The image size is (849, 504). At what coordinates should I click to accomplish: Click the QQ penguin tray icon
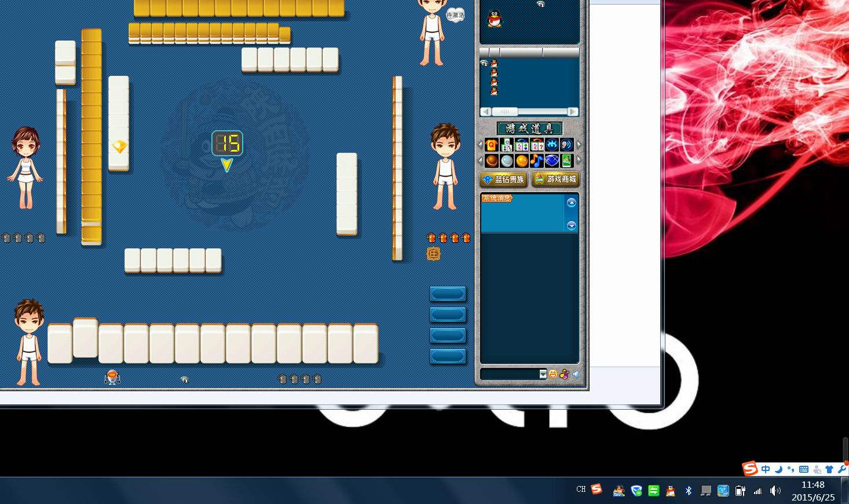(x=671, y=491)
